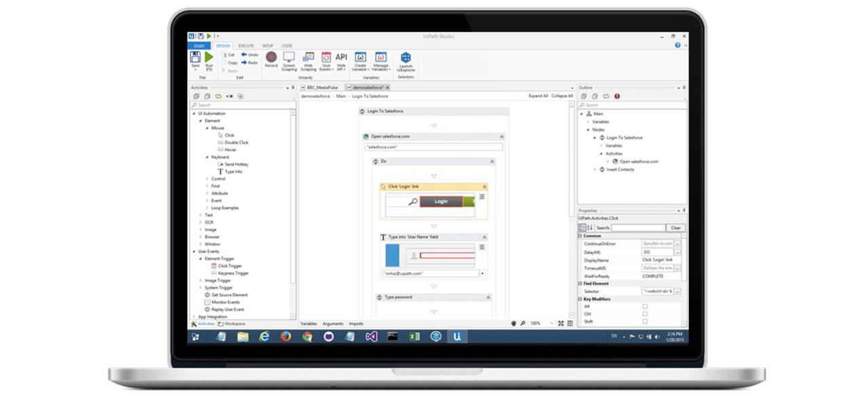Click the Clear button in the Properties search
Viewport: 868px width, 405px height.
point(675,228)
